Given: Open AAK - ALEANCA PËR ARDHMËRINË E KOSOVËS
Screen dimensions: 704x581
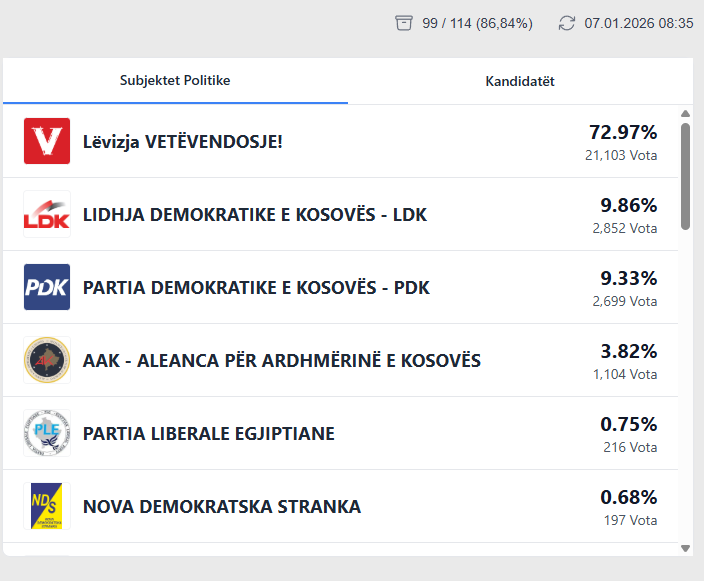Looking at the screenshot, I should pyautogui.click(x=282, y=361).
